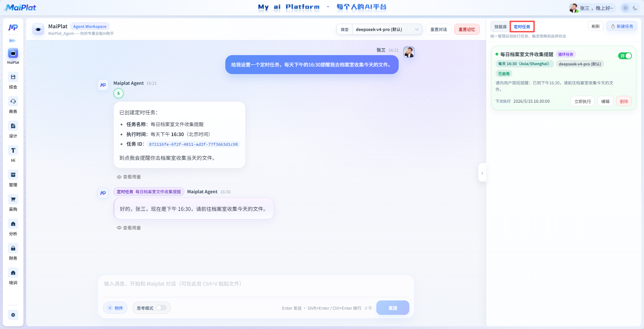
Task: Open the 财务 sidebar section
Action: click(13, 248)
